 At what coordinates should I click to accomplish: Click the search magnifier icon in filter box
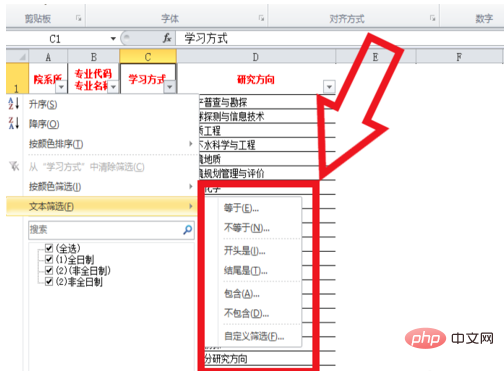tap(188, 230)
